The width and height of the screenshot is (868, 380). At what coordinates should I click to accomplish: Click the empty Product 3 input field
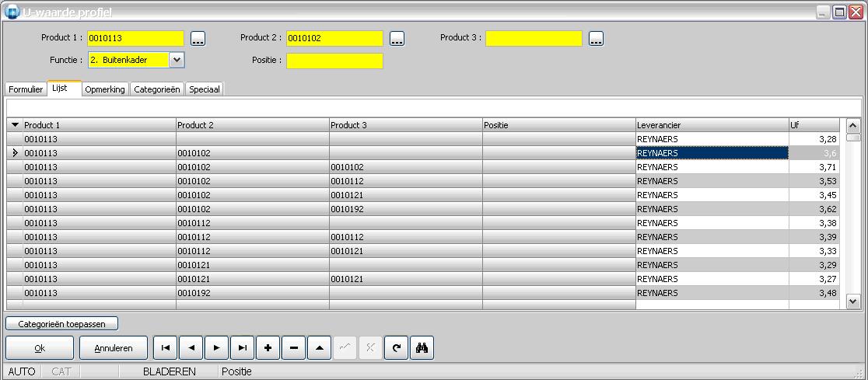534,38
